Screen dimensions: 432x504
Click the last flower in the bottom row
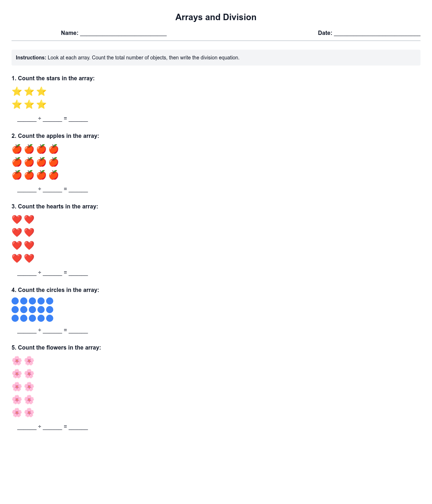(29, 413)
